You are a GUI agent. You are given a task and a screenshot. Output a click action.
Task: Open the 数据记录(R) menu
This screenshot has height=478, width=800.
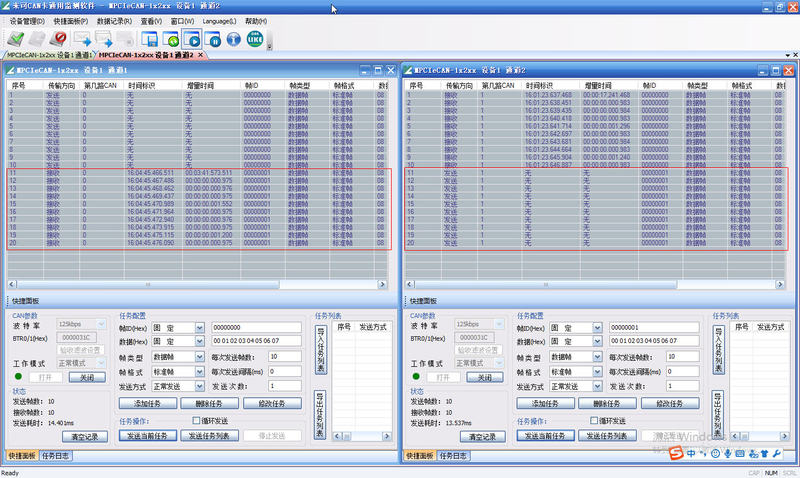point(114,21)
